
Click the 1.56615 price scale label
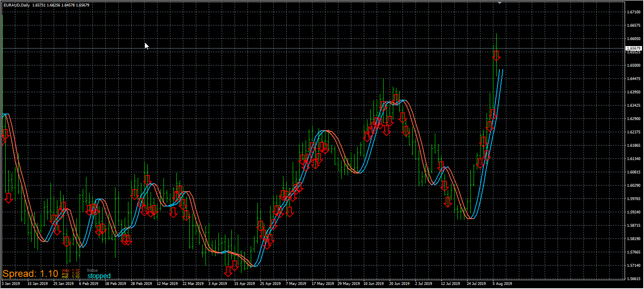point(634,279)
